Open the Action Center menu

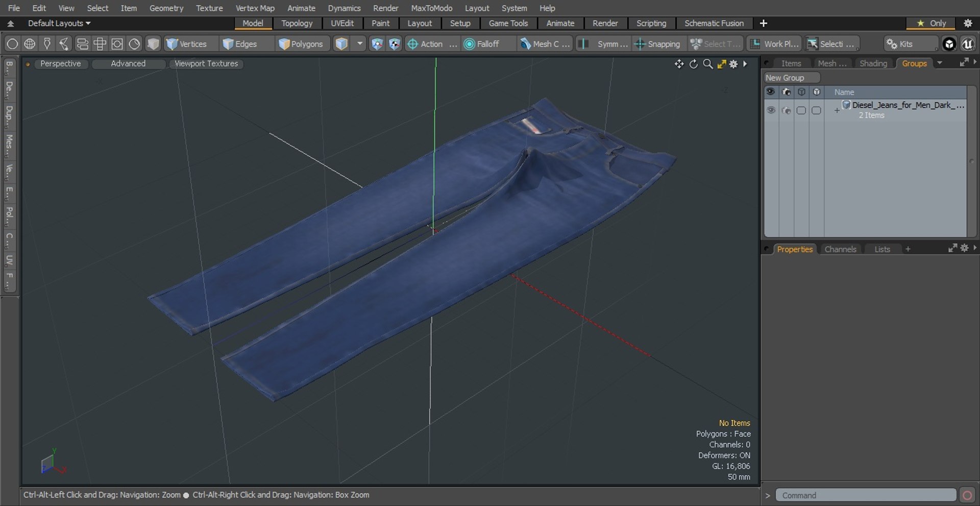[x=432, y=44]
